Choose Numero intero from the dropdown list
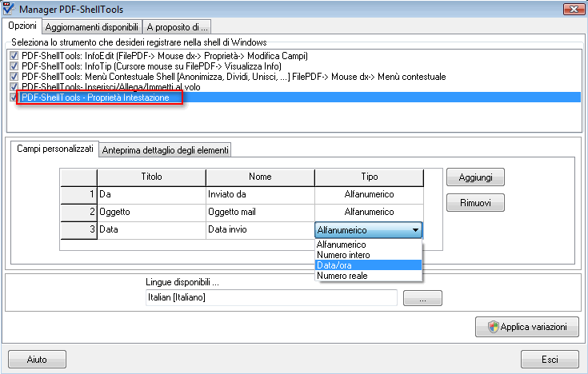588x374 pixels. click(x=369, y=255)
